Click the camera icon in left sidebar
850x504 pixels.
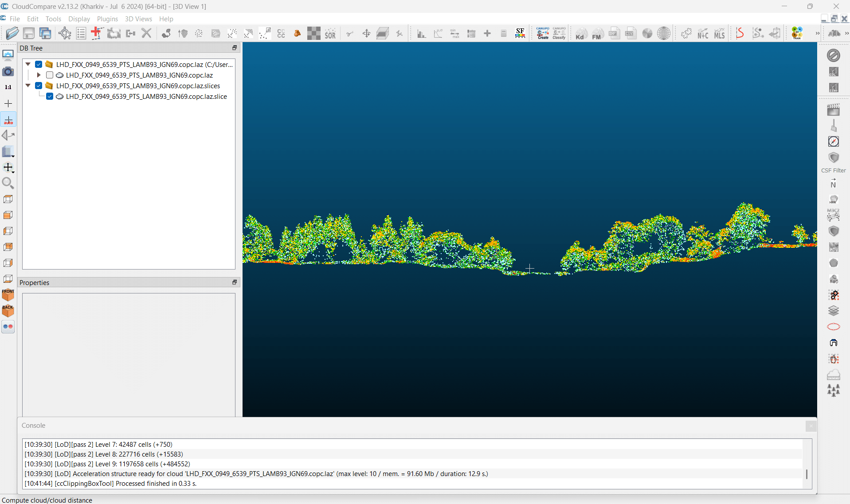pos(8,71)
